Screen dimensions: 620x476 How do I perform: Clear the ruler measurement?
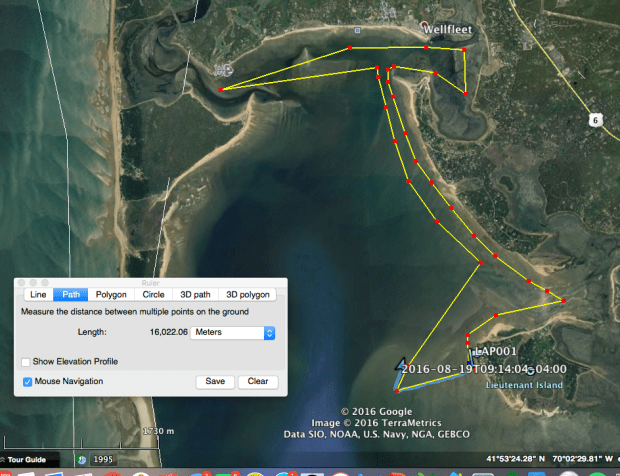pos(257,381)
